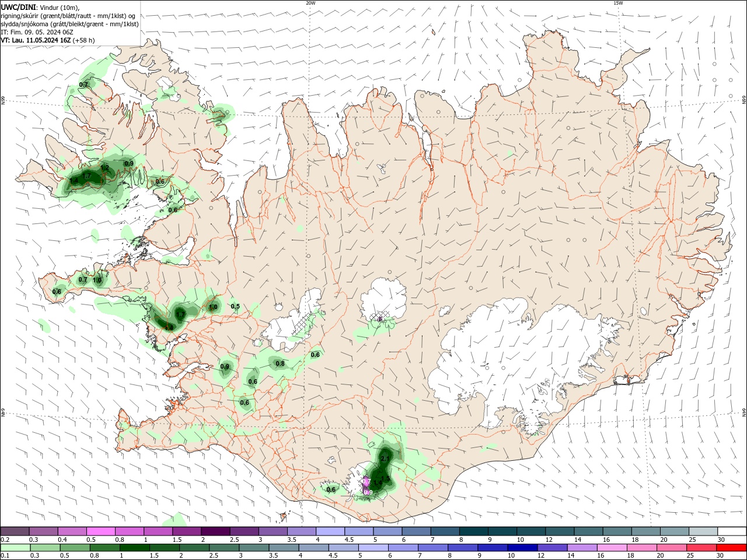Select the 7 blue swatch in bottom legend row
The height and width of the screenshot is (560, 747).
coord(433,548)
